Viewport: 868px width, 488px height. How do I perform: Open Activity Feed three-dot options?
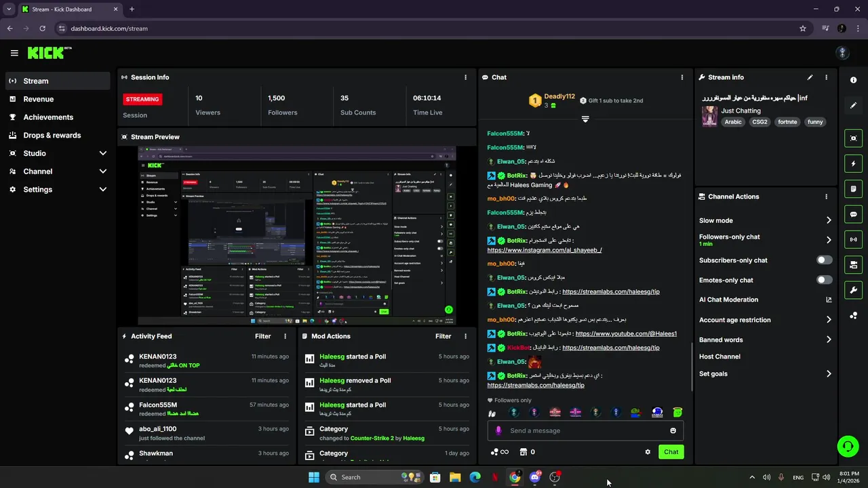[285, 336]
